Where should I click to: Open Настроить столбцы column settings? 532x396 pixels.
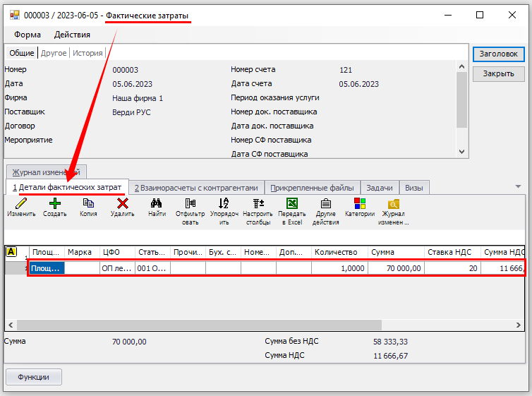click(x=258, y=204)
